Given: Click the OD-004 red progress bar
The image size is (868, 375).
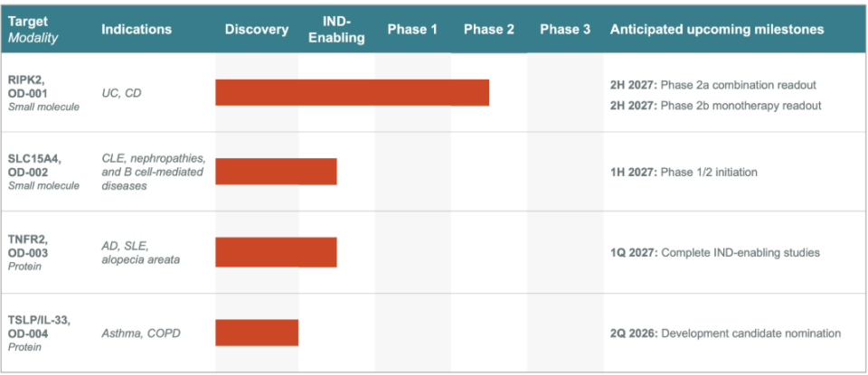Looking at the screenshot, I should (257, 333).
